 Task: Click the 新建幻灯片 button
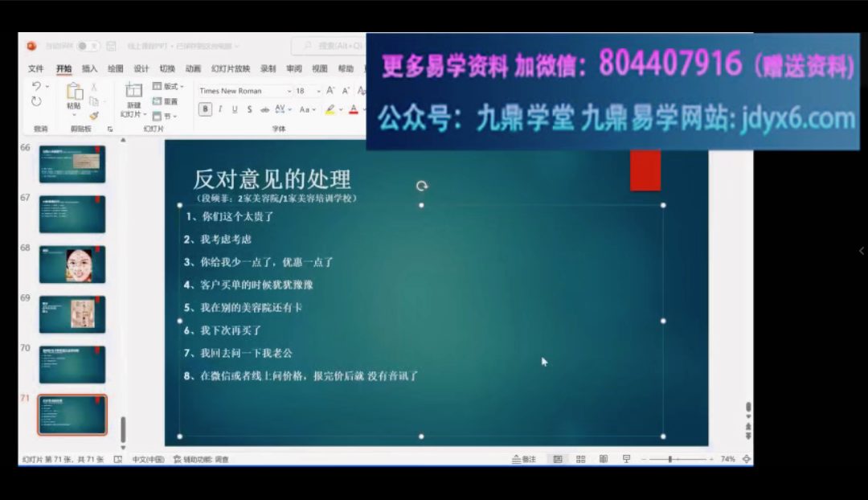(133, 100)
